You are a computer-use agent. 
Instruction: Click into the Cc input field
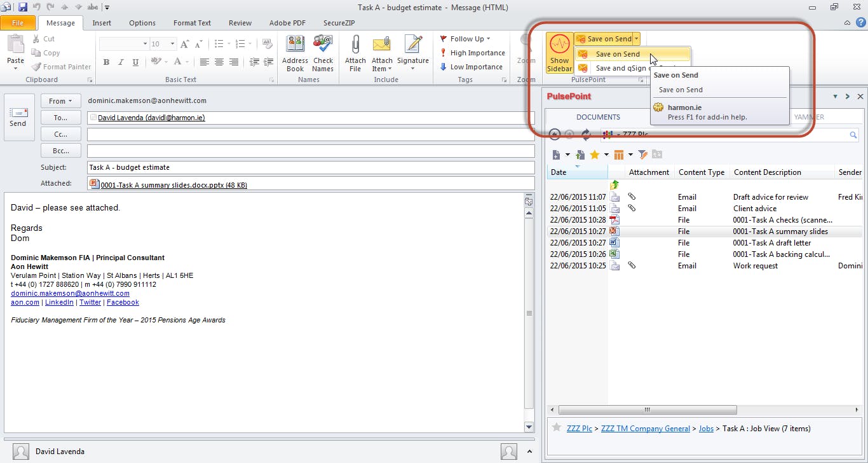tap(311, 134)
